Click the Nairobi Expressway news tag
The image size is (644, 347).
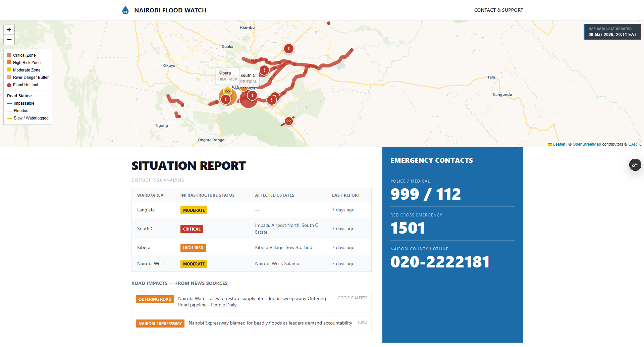coord(160,324)
